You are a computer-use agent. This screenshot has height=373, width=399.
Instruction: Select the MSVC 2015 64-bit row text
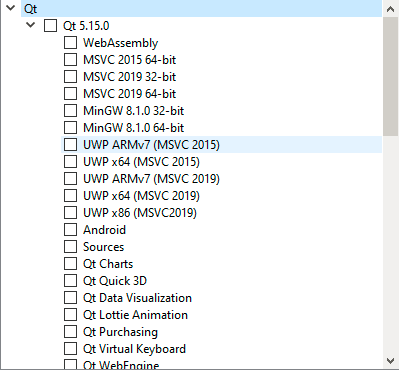point(129,60)
